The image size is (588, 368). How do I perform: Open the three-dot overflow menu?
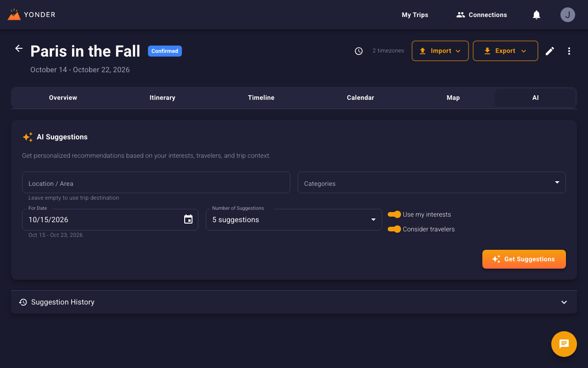(x=569, y=51)
